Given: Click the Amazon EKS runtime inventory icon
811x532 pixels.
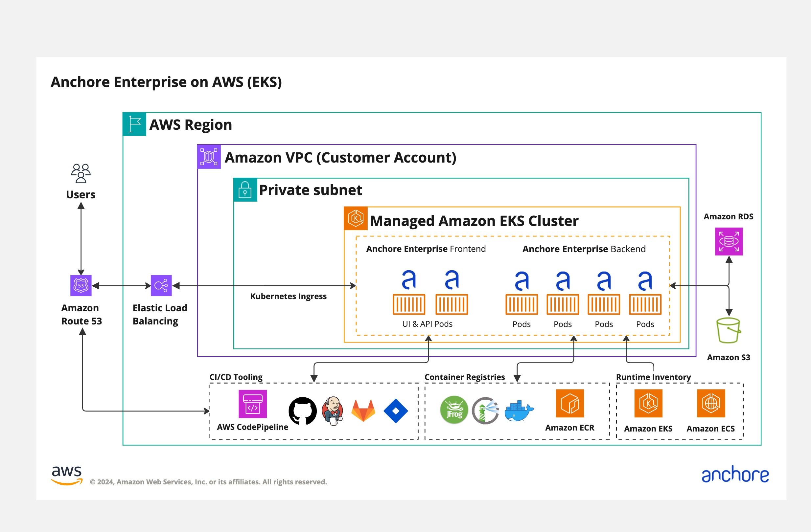Looking at the screenshot, I should pos(648,403).
